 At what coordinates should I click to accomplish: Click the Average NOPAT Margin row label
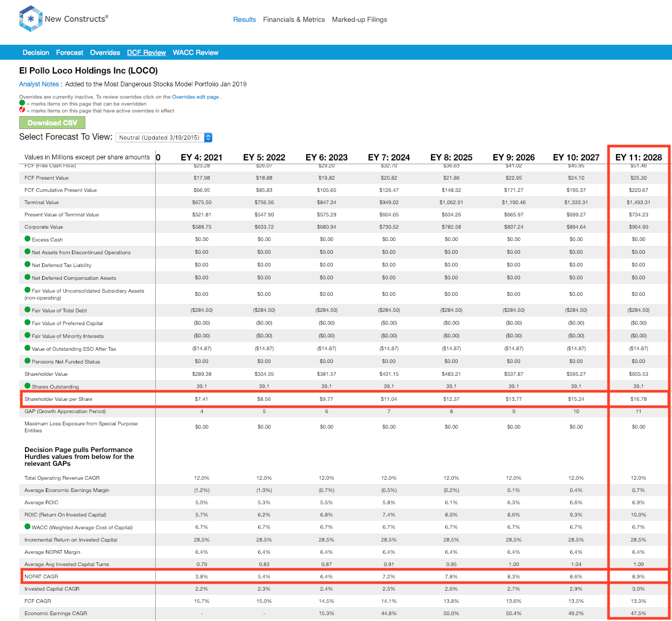(52, 552)
